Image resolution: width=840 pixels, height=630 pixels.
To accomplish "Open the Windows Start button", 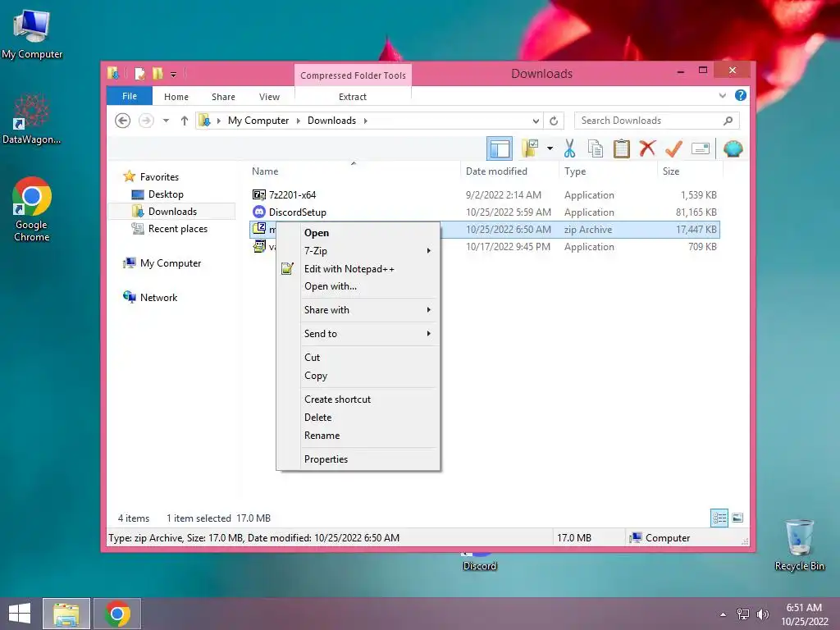I will click(x=20, y=614).
